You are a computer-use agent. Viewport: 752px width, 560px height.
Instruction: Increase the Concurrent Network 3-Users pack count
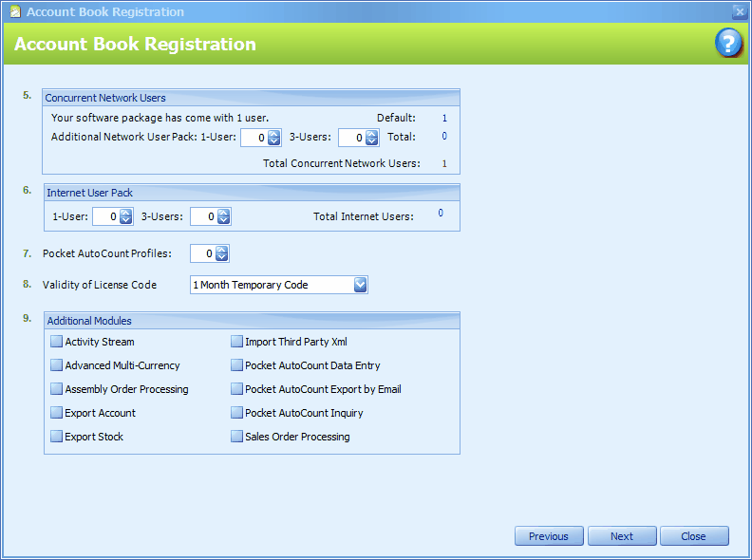point(371,134)
